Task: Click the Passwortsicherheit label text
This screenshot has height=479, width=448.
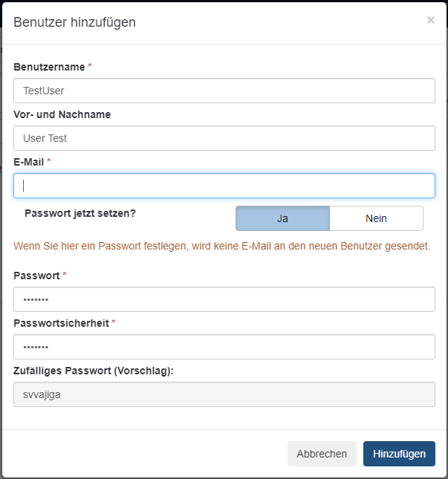Action: click(61, 323)
